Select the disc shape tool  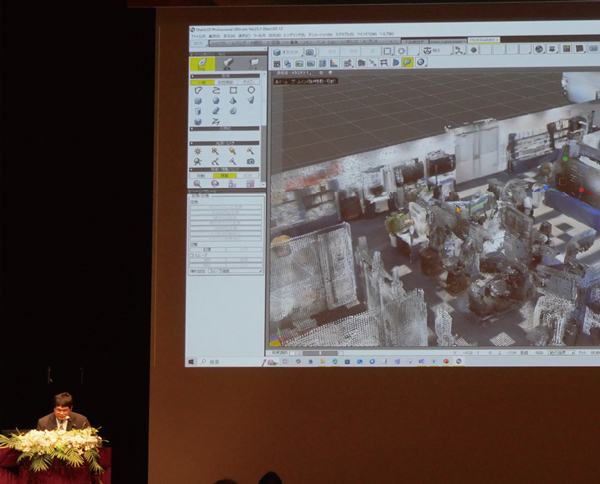(x=233, y=111)
